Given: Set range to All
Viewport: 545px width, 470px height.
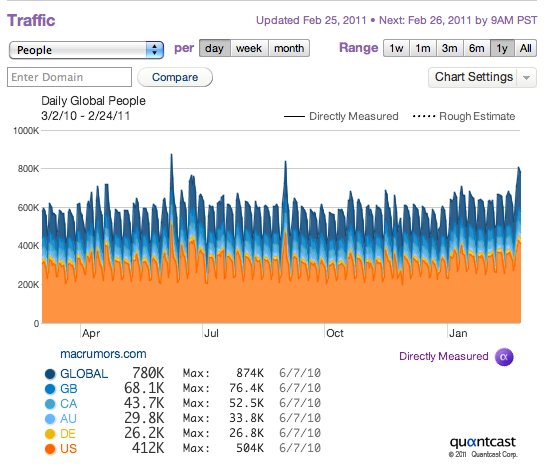Looking at the screenshot, I should 526,48.
